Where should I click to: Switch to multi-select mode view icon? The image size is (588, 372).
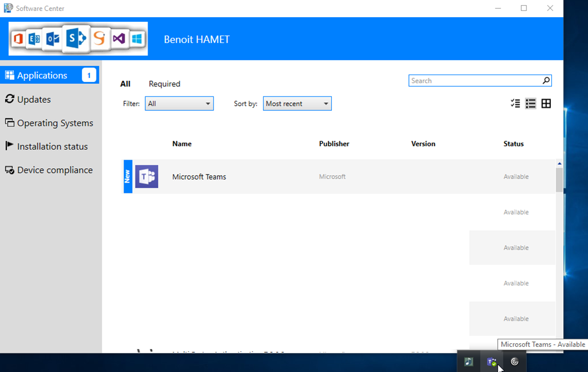515,103
